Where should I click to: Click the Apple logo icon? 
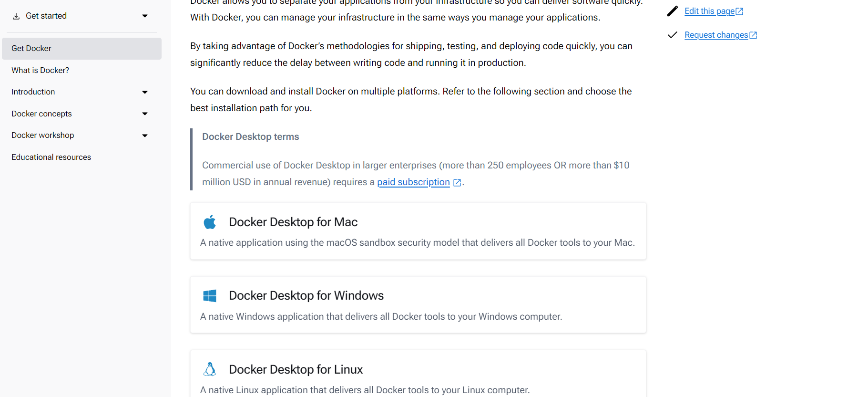210,222
